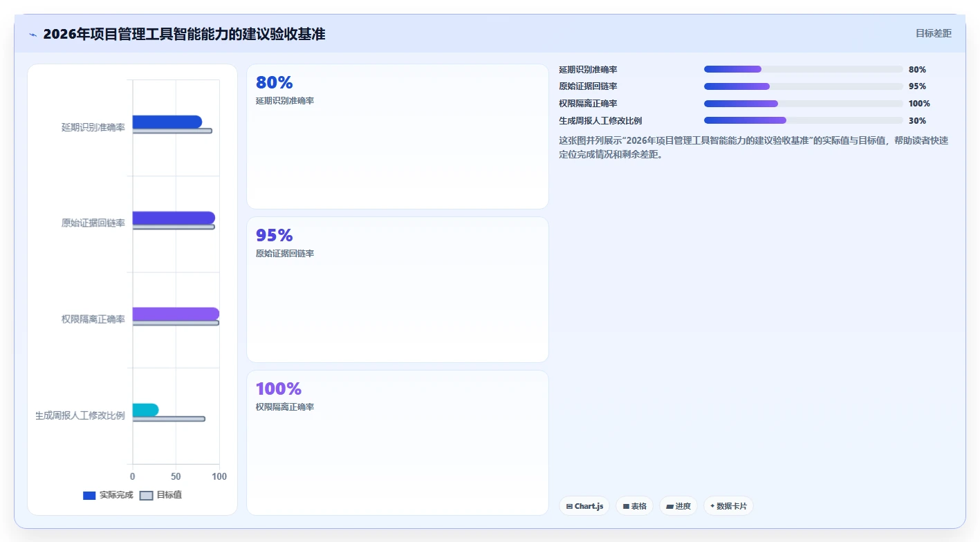The image size is (980, 542).
Task: Click chart axis label 生成周报人工修改比例
Action: [x=80, y=415]
